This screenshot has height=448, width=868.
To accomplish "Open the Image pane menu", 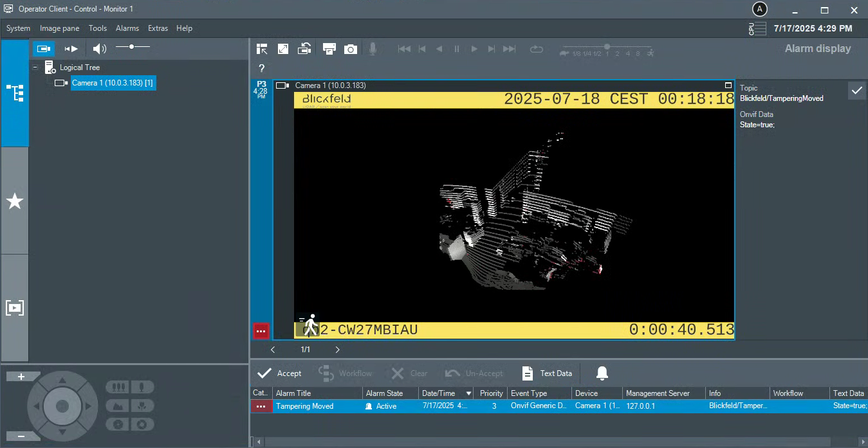I will tap(59, 28).
